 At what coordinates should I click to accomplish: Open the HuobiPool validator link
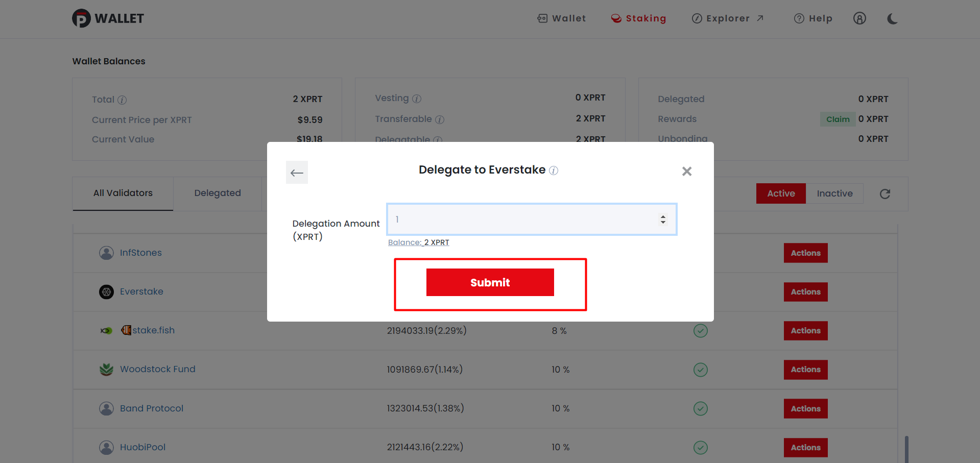pyautogui.click(x=143, y=447)
